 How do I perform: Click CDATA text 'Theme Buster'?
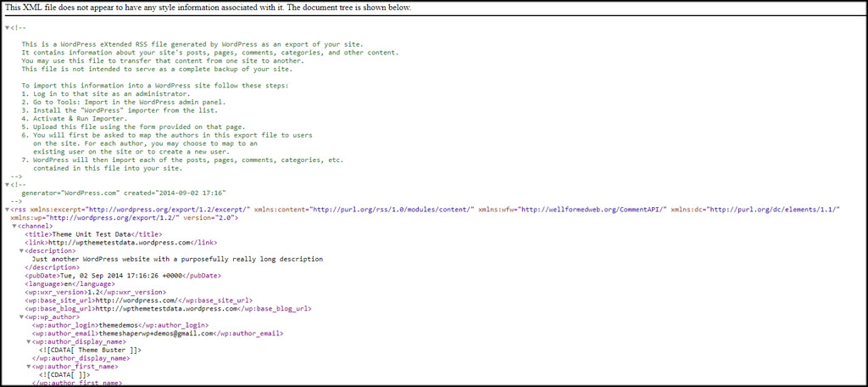[x=90, y=351]
